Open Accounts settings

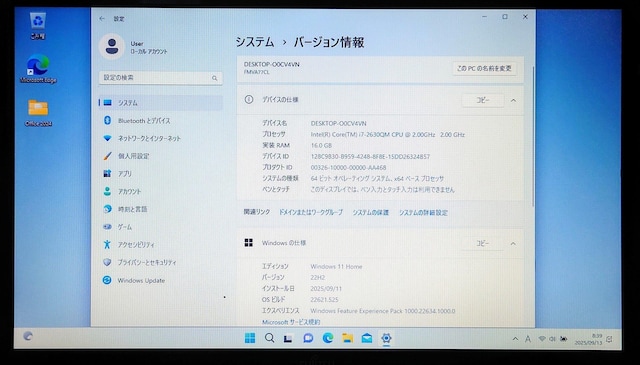click(160, 191)
